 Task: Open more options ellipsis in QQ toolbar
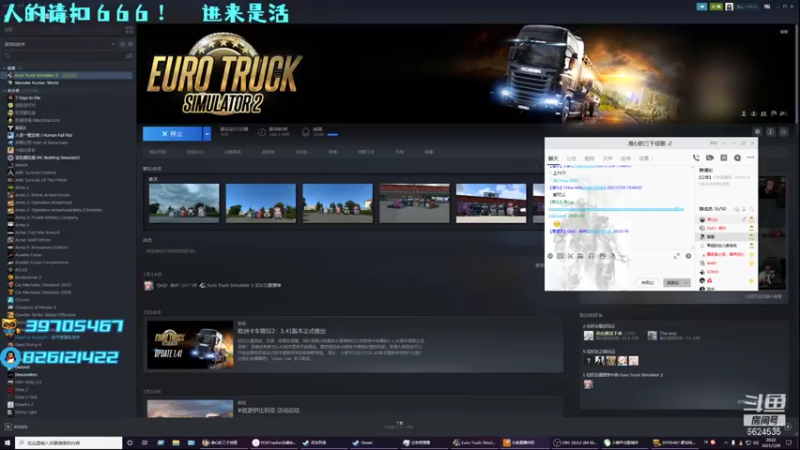(x=751, y=158)
